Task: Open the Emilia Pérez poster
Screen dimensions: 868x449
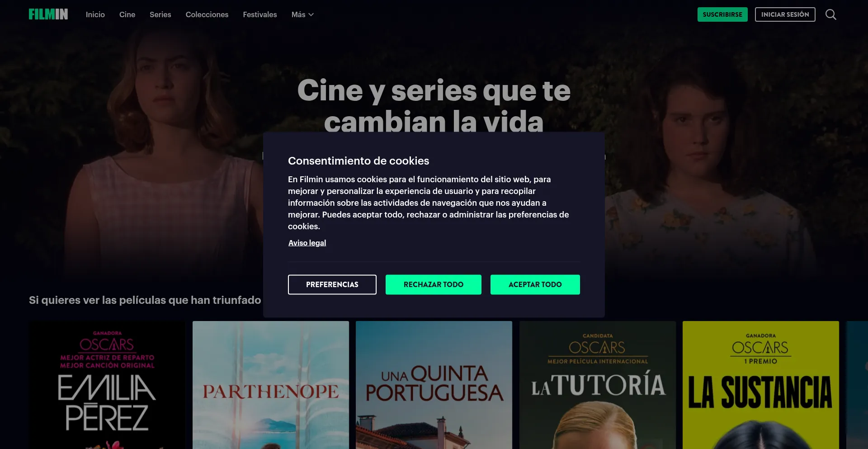Action: pyautogui.click(x=107, y=385)
